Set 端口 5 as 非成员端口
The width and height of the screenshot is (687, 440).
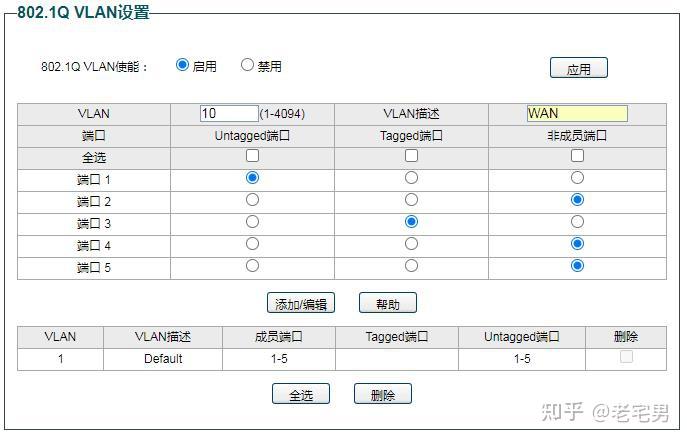point(577,265)
